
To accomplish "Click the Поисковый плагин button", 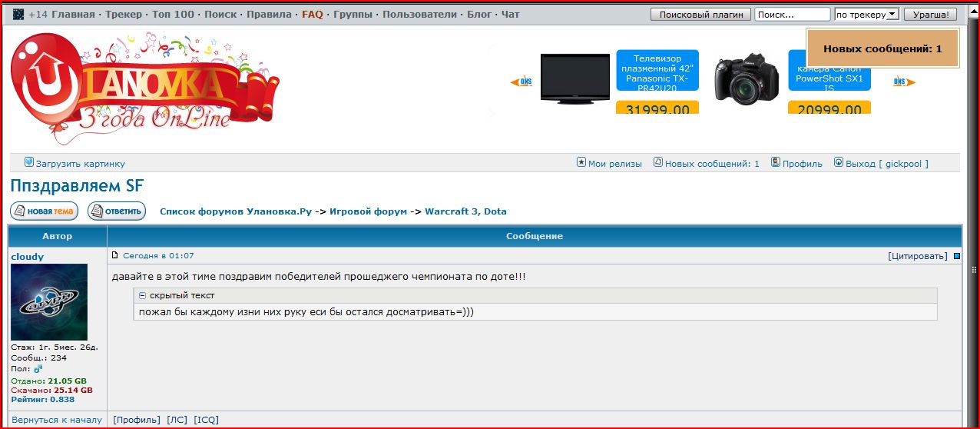I will 701,15.
